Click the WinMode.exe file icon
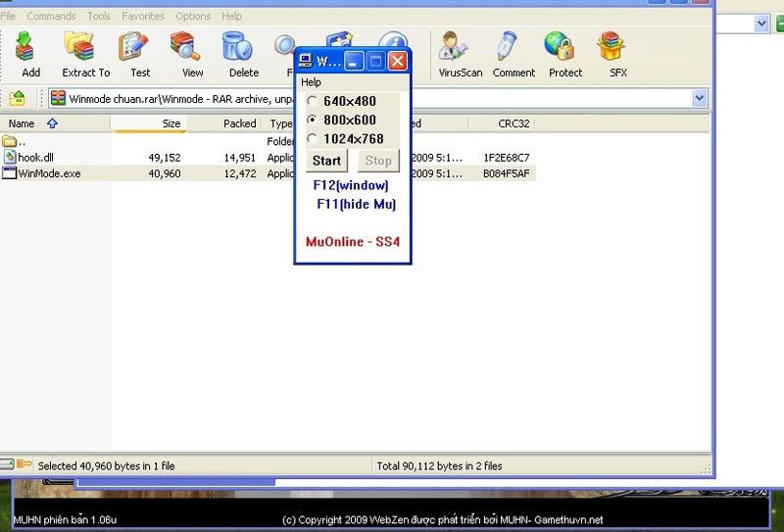Image resolution: width=784 pixels, height=532 pixels. tap(10, 173)
